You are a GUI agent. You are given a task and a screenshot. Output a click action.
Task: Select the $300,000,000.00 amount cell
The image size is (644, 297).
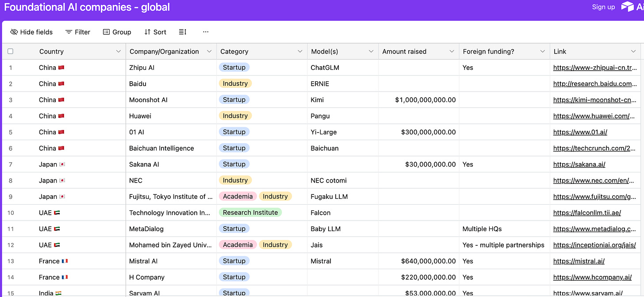[x=419, y=132]
